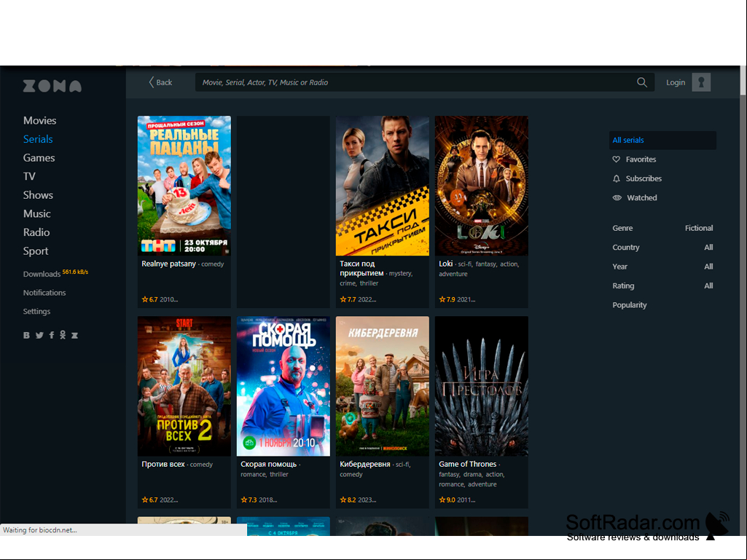Open the Movies section
Viewport: 747px width, 560px height.
(40, 120)
